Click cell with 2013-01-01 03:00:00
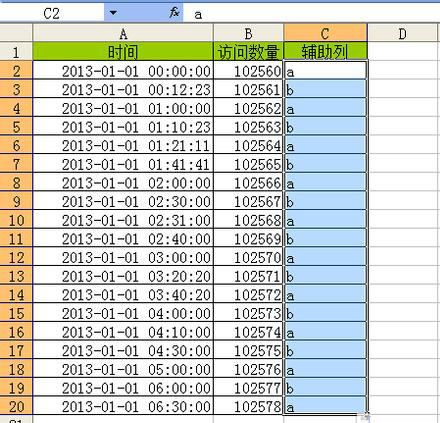Image resolution: width=440 pixels, height=423 pixels. click(123, 257)
